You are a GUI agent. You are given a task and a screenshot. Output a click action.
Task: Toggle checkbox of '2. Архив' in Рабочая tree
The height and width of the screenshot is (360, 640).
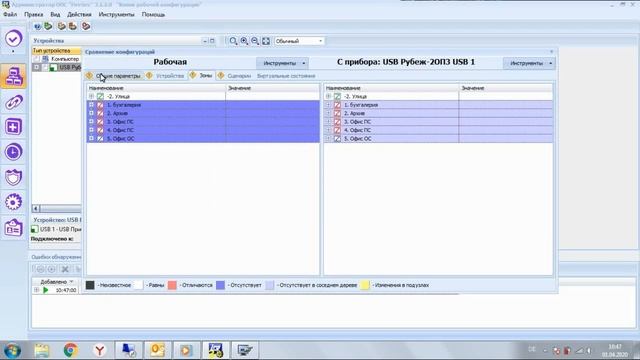pos(100,113)
